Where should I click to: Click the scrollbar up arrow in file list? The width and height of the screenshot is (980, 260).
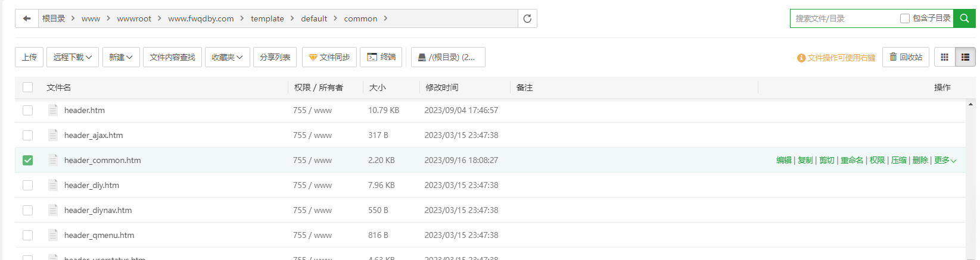pos(970,104)
